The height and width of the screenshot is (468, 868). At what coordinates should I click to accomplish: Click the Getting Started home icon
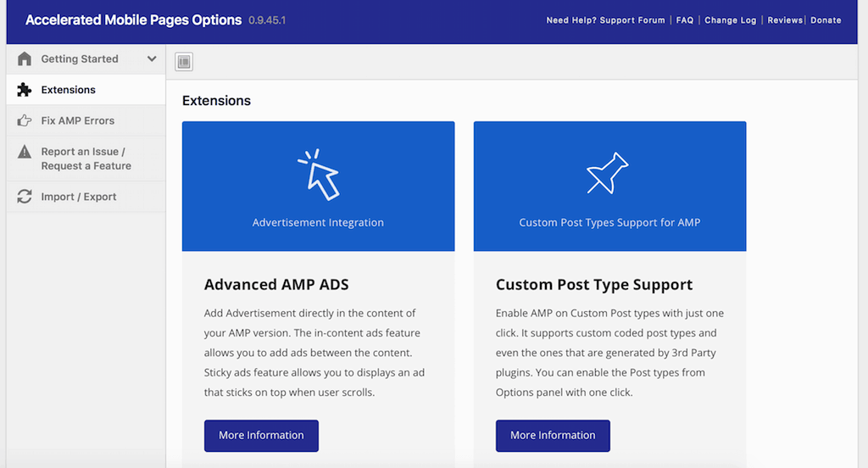pyautogui.click(x=25, y=59)
